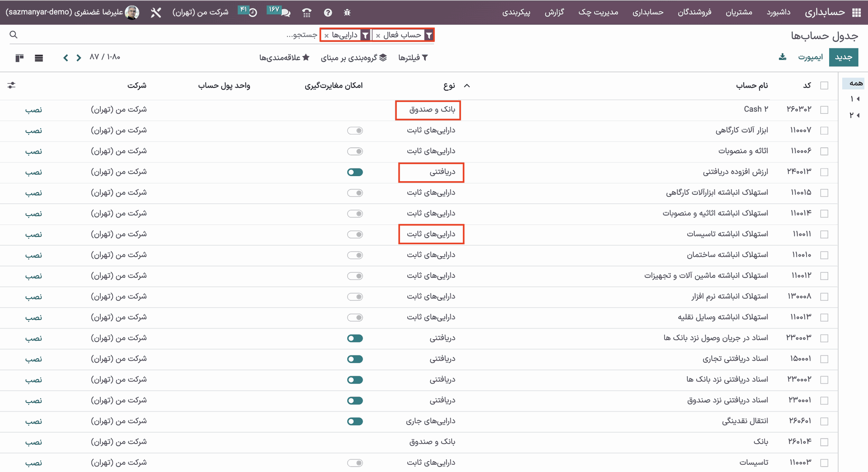Open the company switcher شرکت من (تهران)
Image resolution: width=868 pixels, height=472 pixels.
200,12
